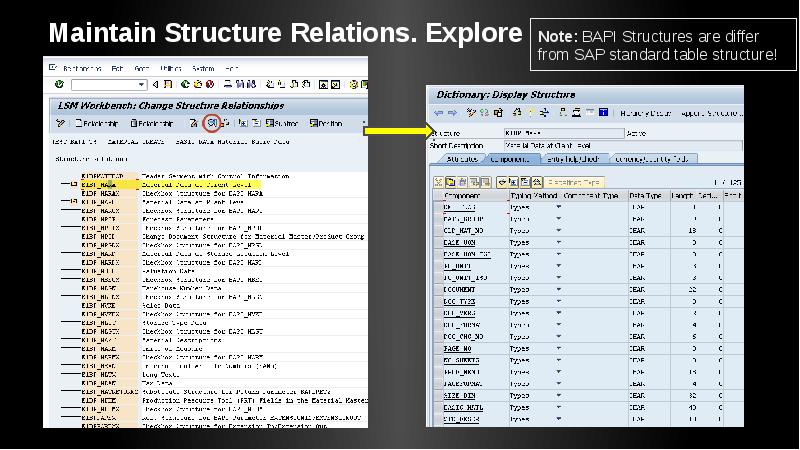The width and height of the screenshot is (800, 450).
Task: Click the Generate Shortcut icon next to session icon
Action: tap(335, 85)
